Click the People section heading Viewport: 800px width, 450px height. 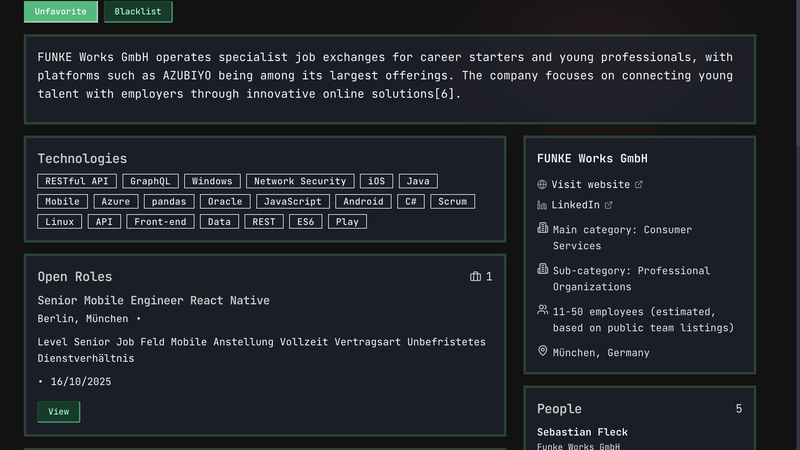pyautogui.click(x=559, y=409)
